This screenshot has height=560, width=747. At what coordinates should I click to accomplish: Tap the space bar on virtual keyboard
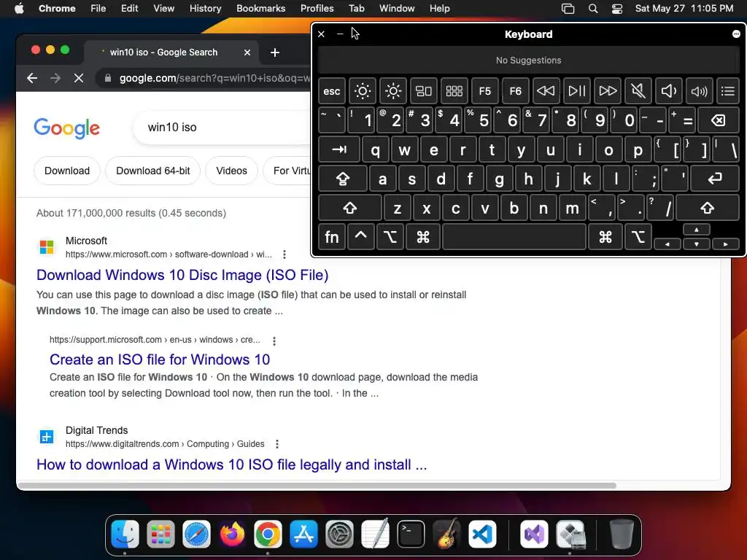[x=514, y=237]
